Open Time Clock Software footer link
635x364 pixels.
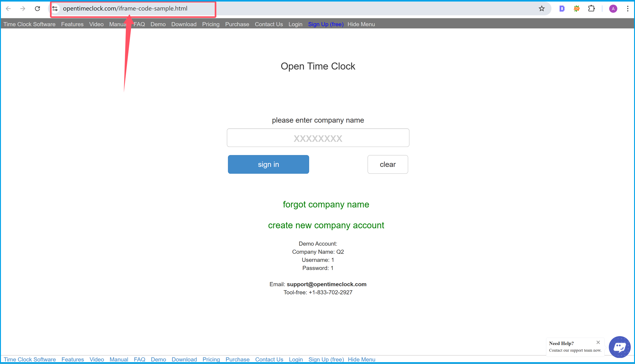(30, 359)
